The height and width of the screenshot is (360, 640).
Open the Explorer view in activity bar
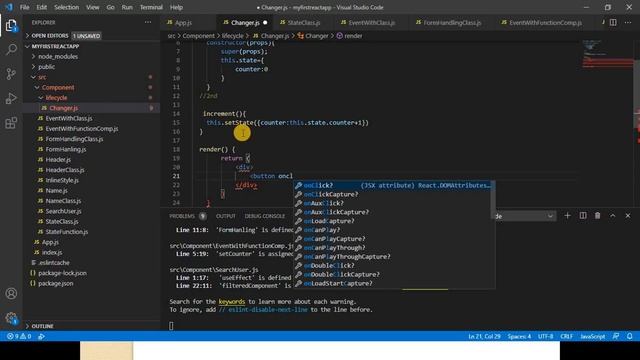pos(11,26)
